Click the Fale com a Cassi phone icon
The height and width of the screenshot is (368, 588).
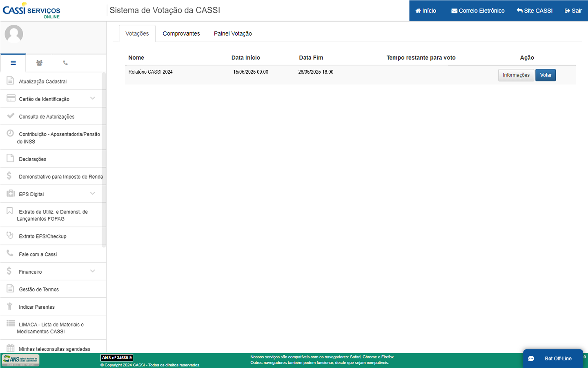point(10,253)
